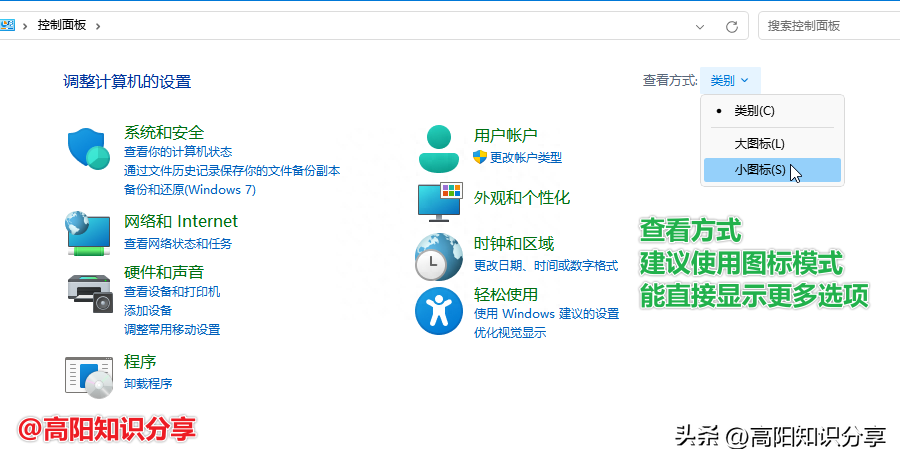Click 更改帐户类型 link

[x=526, y=157]
